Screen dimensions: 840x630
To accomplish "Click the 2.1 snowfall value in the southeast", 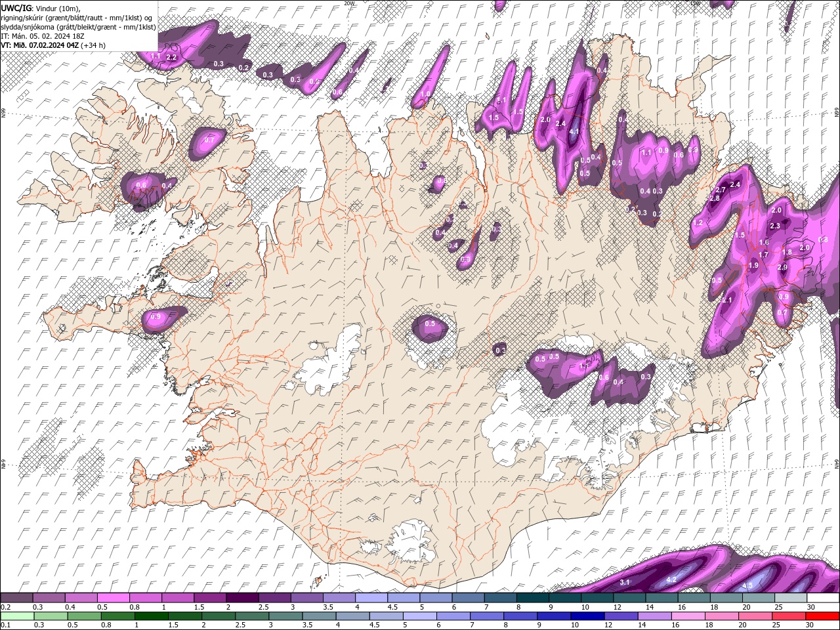I will click(x=726, y=300).
